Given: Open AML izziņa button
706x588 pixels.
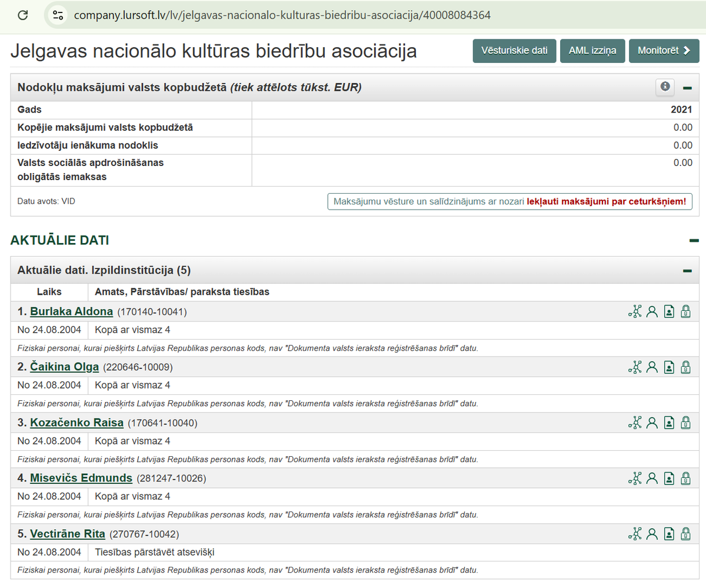Looking at the screenshot, I should click(592, 51).
